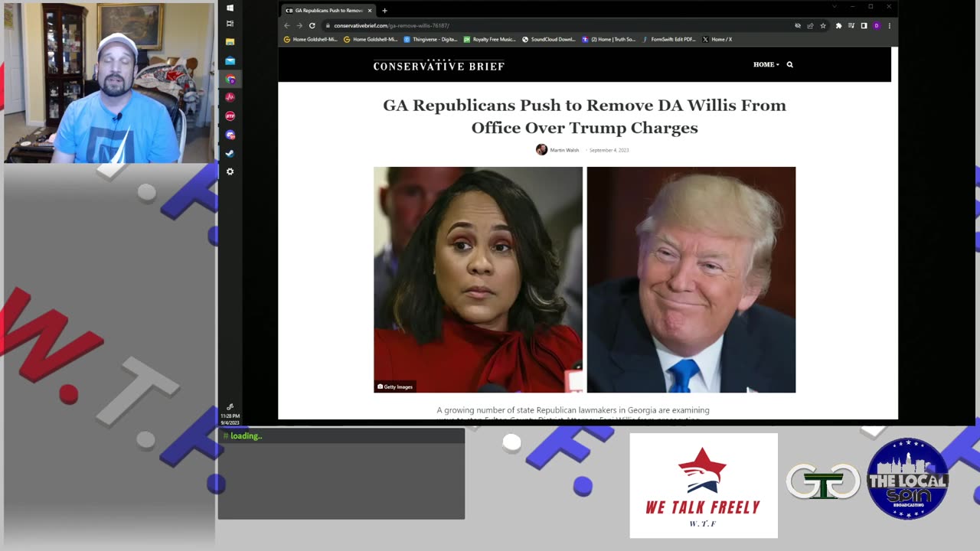
Task: Go forward in the Chrome browser
Action: [299, 25]
